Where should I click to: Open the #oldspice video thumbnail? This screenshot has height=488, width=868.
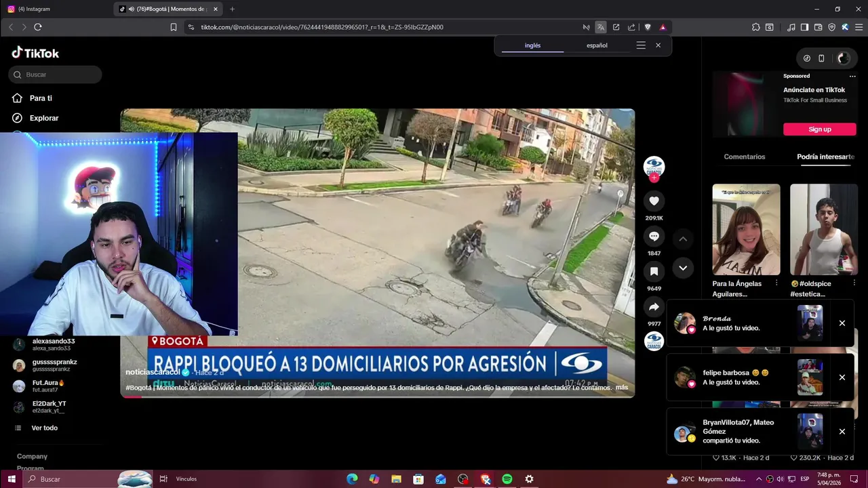[824, 230]
